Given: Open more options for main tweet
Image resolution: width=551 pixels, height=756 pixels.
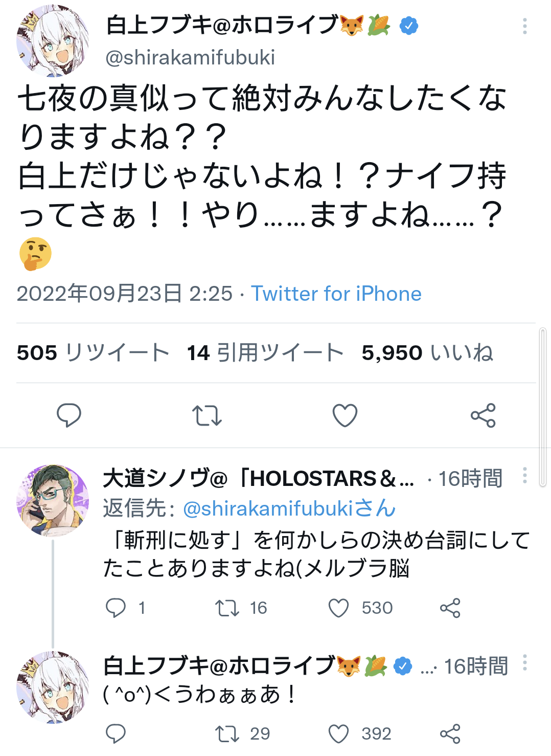Looking at the screenshot, I should click(524, 27).
